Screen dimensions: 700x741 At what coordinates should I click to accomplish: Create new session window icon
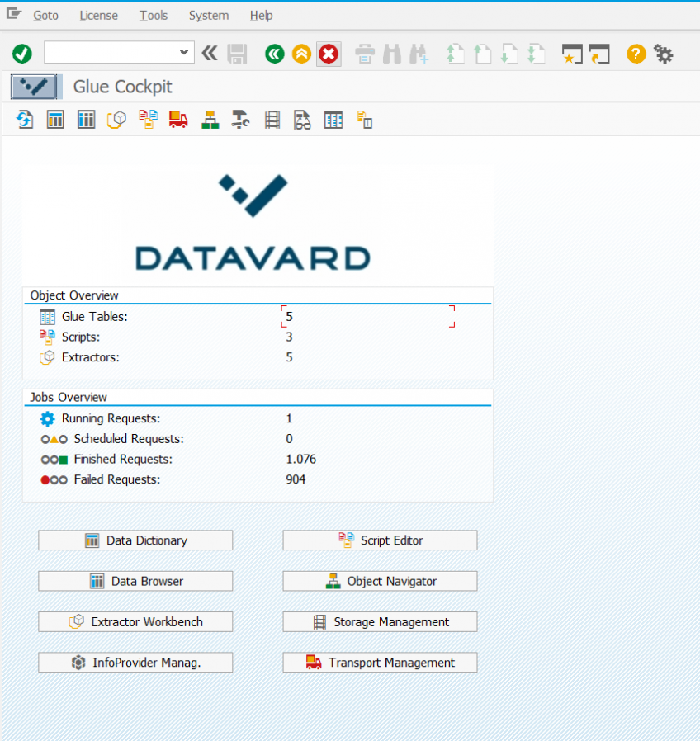[x=572, y=54]
